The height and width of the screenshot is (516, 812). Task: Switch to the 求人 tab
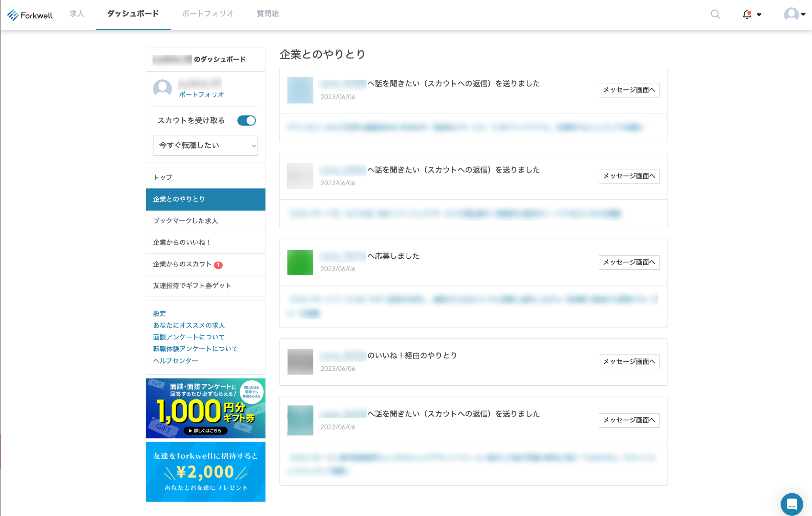pyautogui.click(x=77, y=14)
